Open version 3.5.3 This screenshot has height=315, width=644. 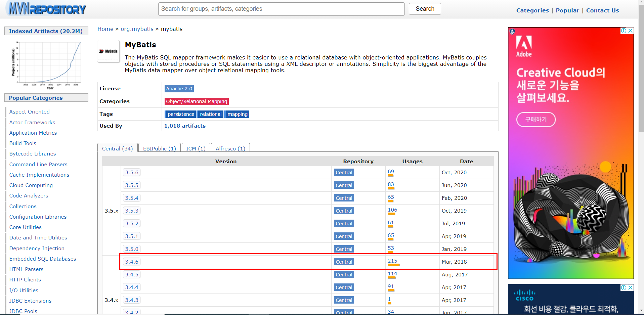click(x=132, y=211)
